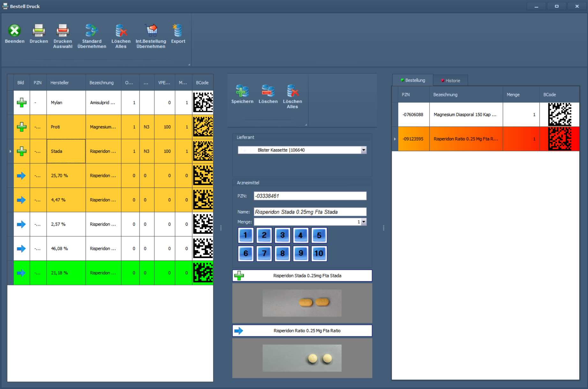
Task: Click the green plus in Mylan row
Action: coord(21,103)
